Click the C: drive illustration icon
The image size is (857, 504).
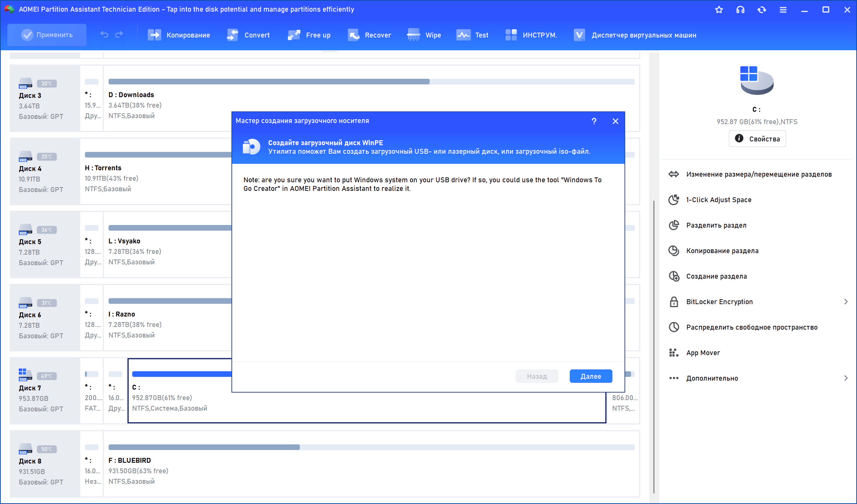[757, 80]
